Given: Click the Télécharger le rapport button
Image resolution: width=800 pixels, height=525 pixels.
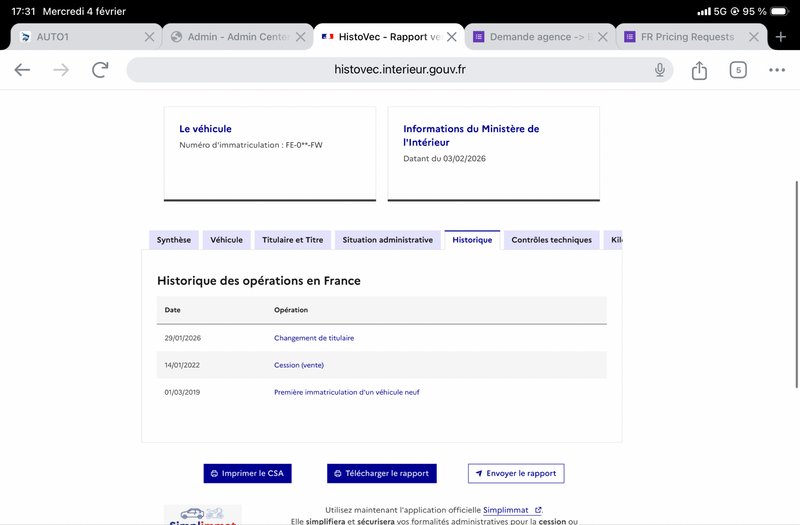Looking at the screenshot, I should pyautogui.click(x=382, y=473).
